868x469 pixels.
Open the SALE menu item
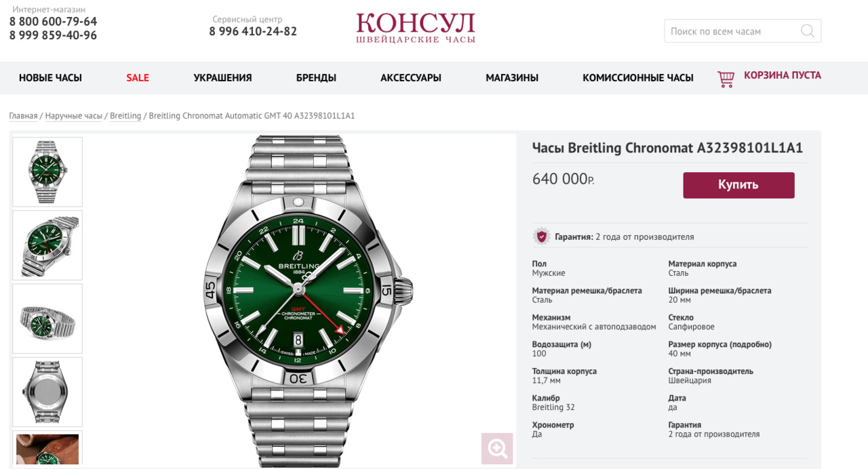click(x=138, y=78)
